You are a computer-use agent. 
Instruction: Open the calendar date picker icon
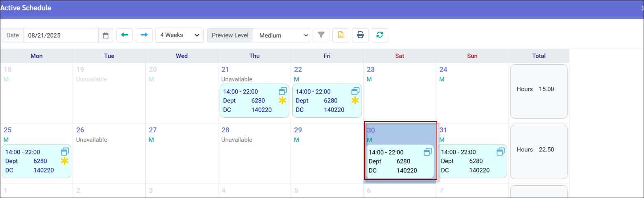pos(105,35)
